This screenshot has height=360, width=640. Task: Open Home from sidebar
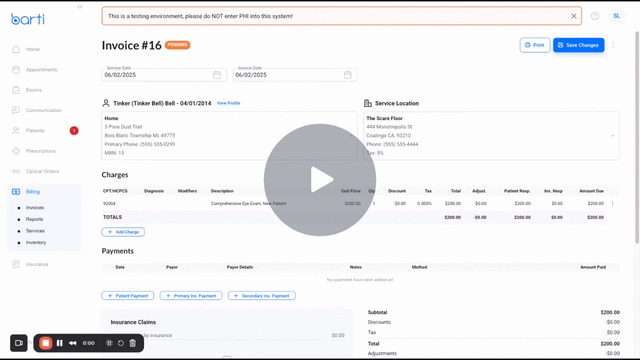click(33, 49)
